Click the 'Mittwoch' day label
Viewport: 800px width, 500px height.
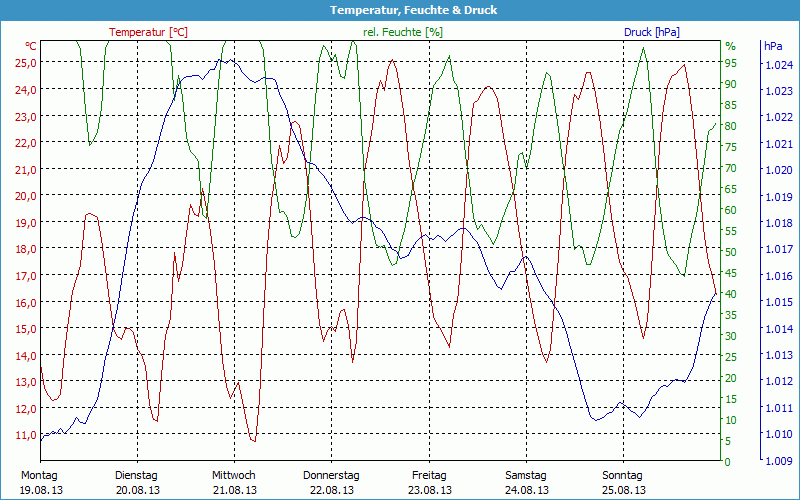click(234, 476)
